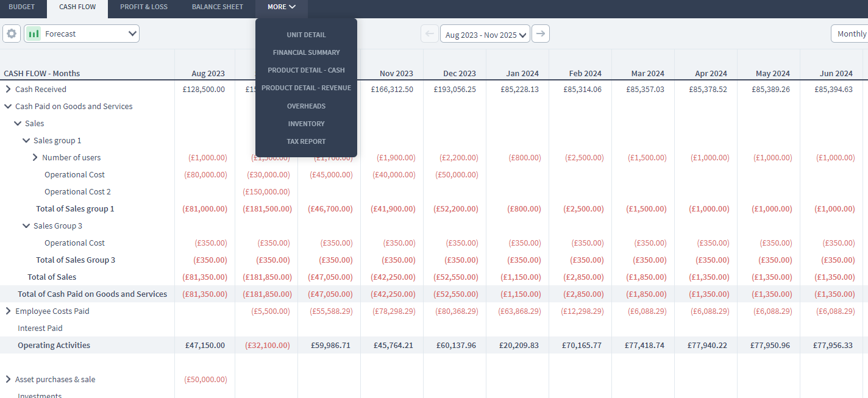868x398 pixels.
Task: Switch to the BALANCE SHEET tab
Action: [217, 7]
